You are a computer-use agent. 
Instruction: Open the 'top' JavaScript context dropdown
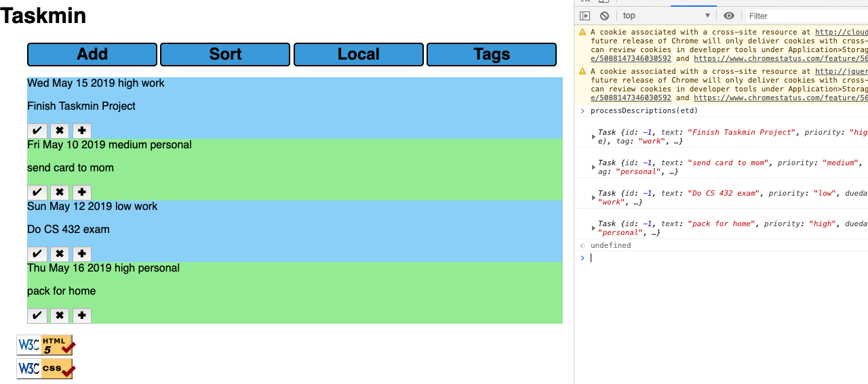pyautogui.click(x=666, y=16)
